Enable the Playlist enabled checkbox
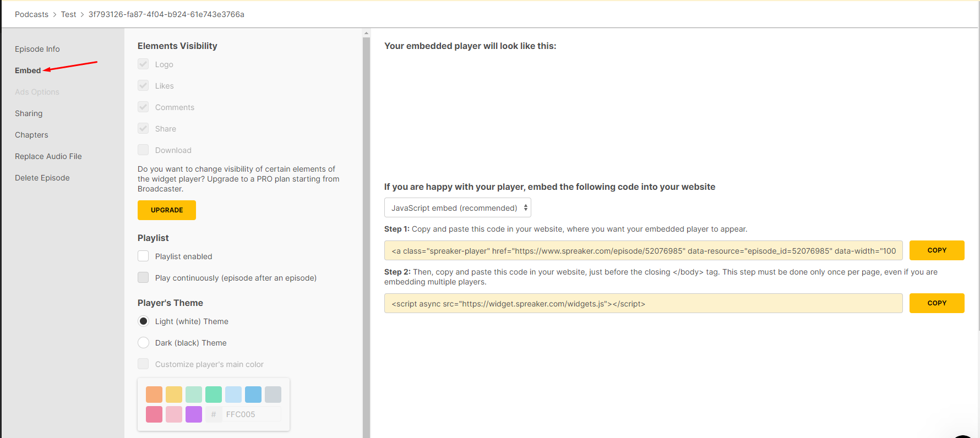The width and height of the screenshot is (980, 438). 143,256
